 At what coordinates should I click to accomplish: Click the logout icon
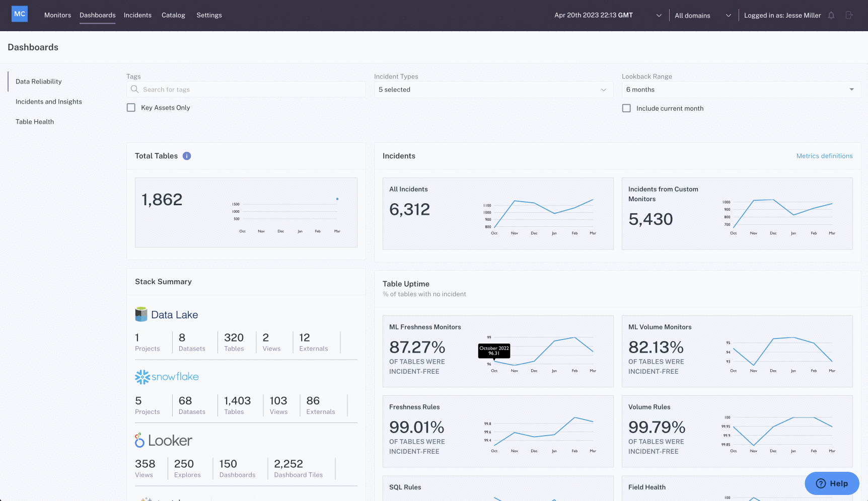[x=849, y=16]
